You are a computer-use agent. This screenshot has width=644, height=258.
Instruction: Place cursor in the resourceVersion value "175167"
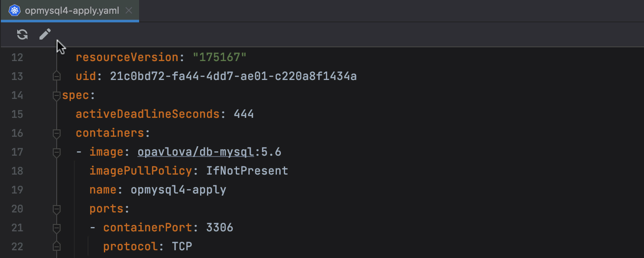tap(220, 58)
